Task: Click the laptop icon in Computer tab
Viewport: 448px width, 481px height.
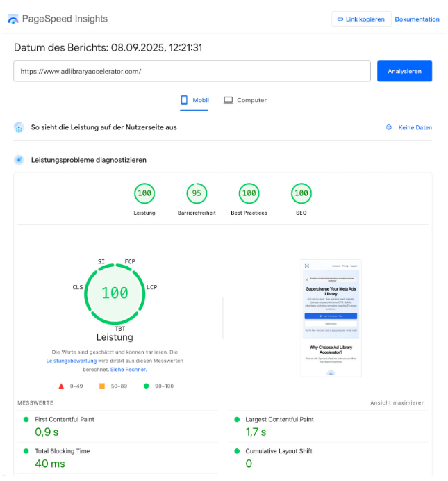Action: [228, 100]
